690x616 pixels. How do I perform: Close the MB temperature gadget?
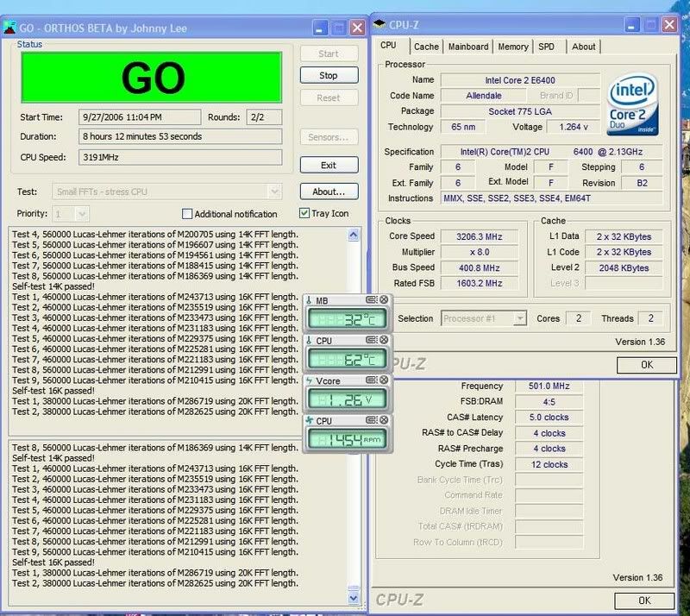click(384, 300)
